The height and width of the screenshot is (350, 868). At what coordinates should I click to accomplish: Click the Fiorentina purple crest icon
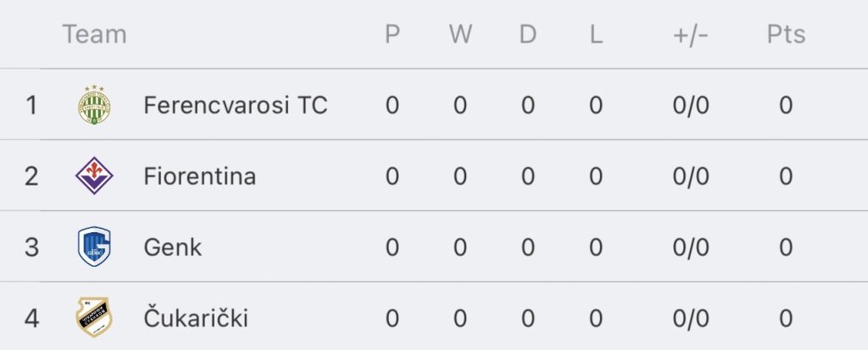coord(94,176)
